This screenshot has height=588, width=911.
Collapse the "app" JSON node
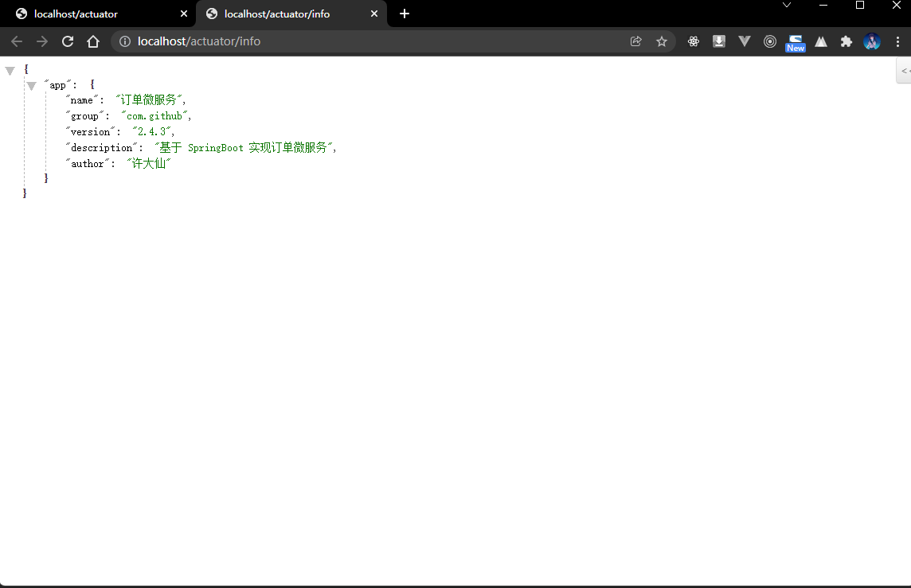coord(31,86)
